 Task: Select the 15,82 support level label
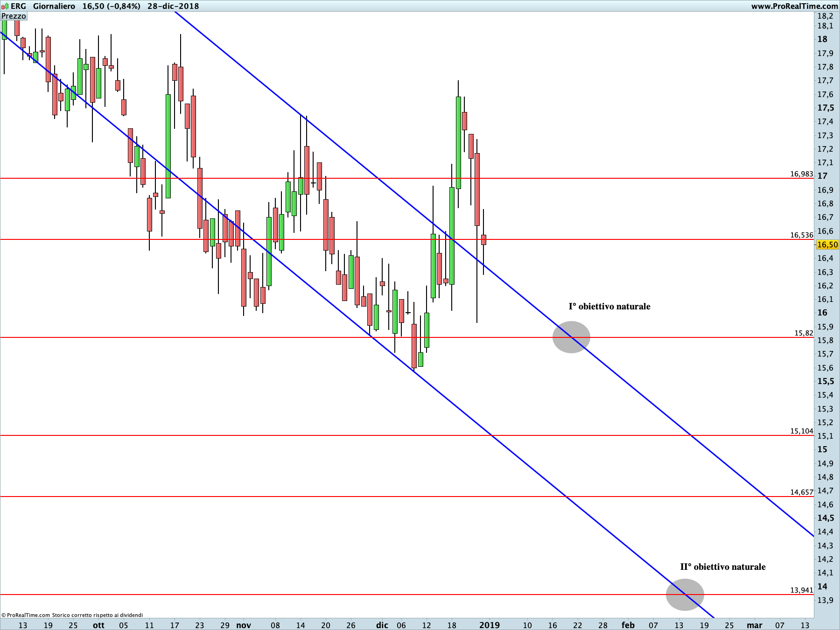pyautogui.click(x=804, y=333)
